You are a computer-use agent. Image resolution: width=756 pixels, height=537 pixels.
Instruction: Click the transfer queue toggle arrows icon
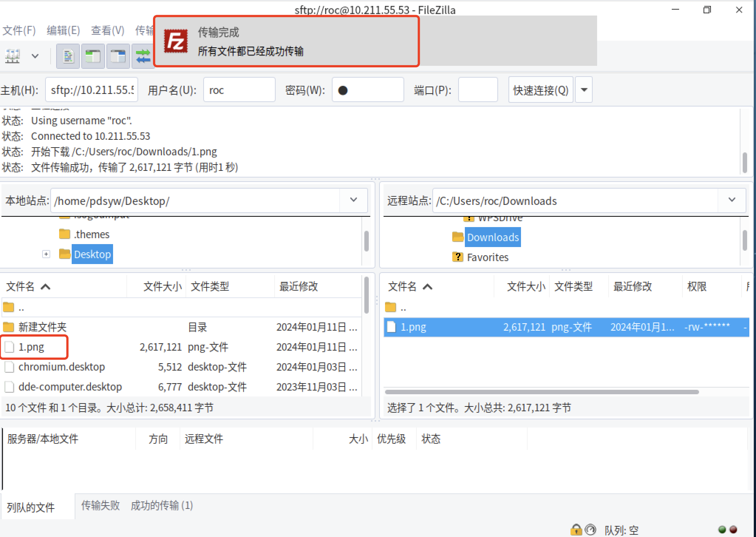[143, 56]
